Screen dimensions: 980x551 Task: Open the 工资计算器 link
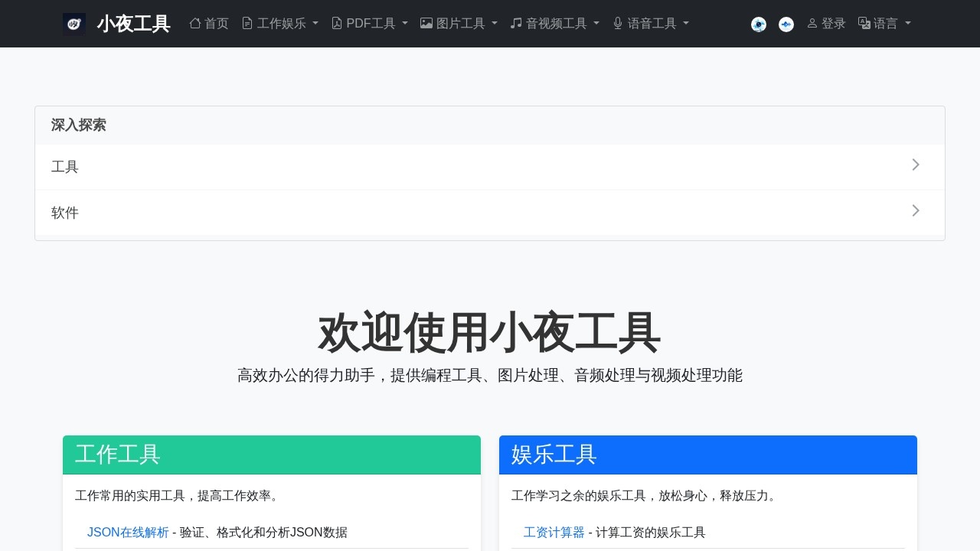554,532
